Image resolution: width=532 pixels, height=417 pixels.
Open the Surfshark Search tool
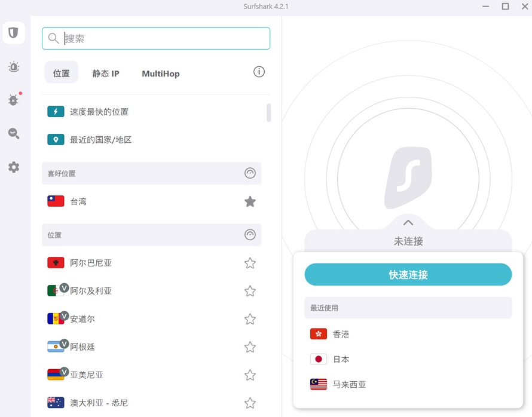click(13, 133)
